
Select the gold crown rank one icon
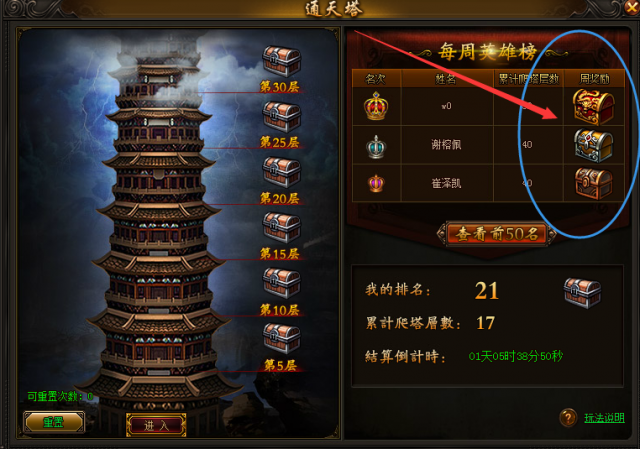click(x=376, y=106)
